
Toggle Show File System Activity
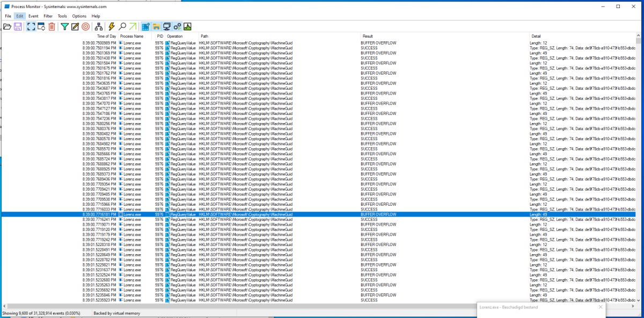(x=156, y=26)
